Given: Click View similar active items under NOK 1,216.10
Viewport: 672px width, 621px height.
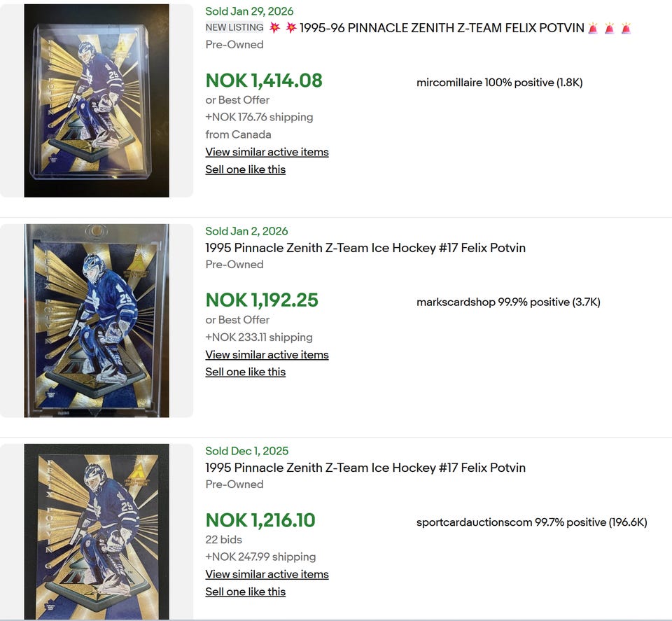Looking at the screenshot, I should (x=267, y=574).
